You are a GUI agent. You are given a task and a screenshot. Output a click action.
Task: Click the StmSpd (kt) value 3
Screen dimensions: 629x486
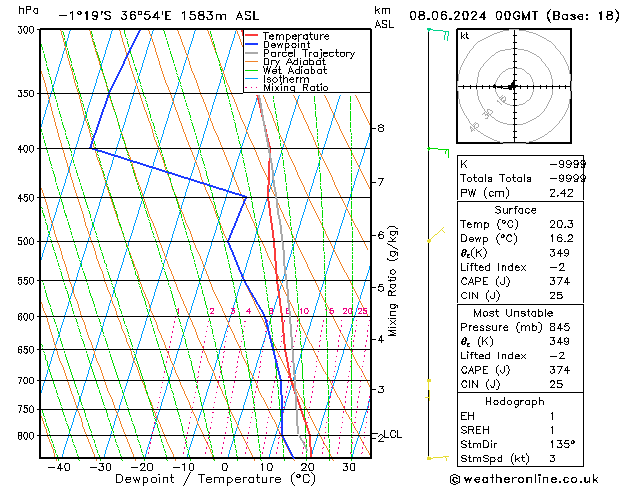552,458
